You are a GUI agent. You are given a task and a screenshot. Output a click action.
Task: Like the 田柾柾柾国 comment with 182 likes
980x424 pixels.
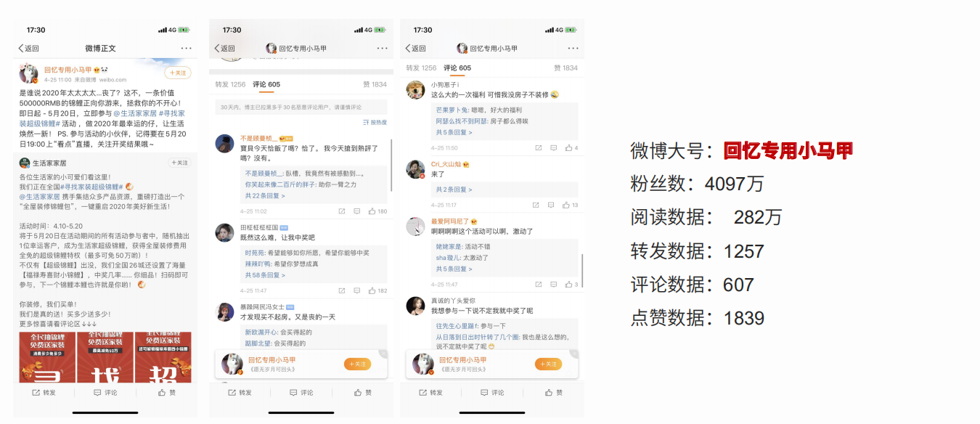point(377,290)
